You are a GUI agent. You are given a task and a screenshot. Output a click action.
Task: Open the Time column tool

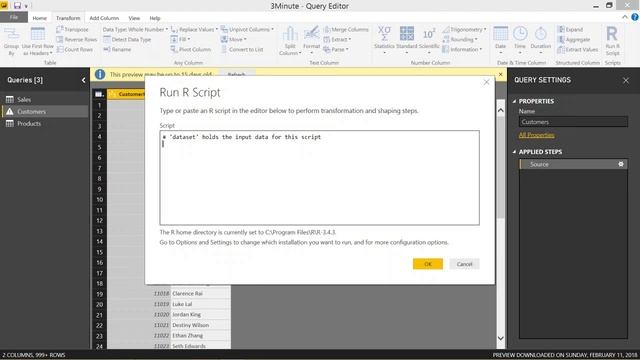tap(520, 40)
